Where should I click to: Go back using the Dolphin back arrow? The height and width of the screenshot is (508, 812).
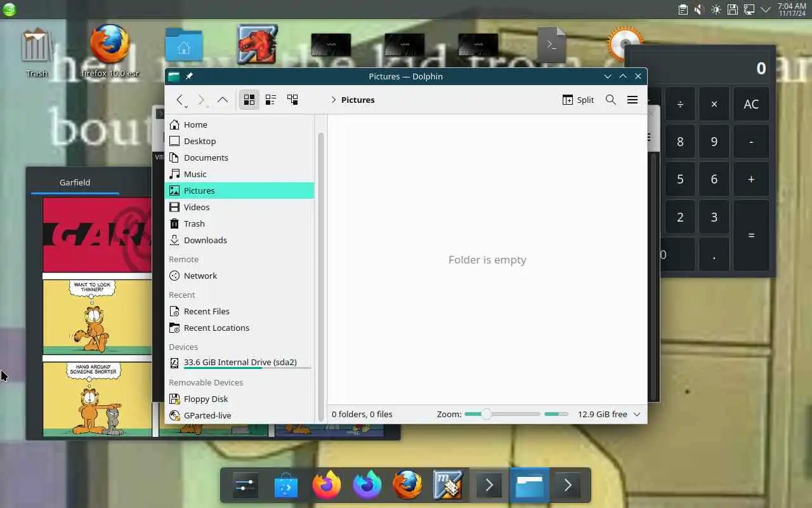[180, 99]
